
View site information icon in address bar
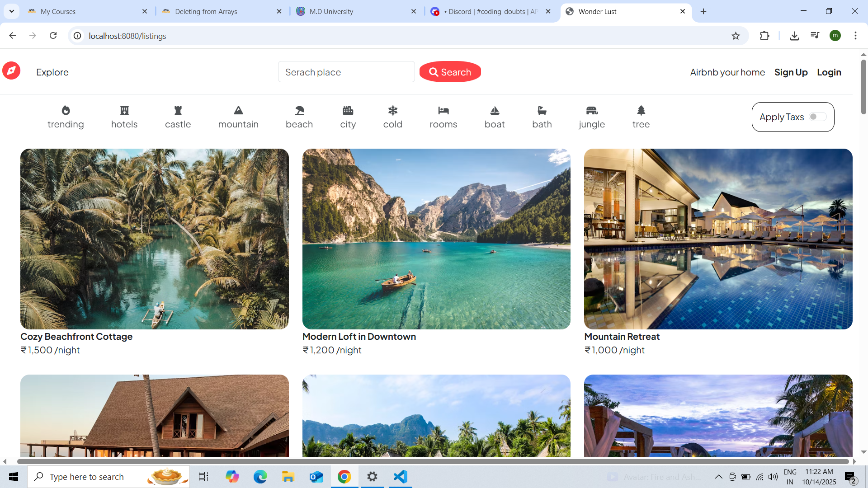78,36
